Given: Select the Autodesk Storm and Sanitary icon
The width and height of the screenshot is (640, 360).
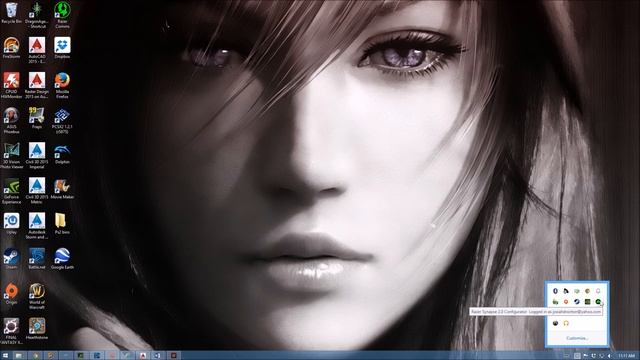Looking at the screenshot, I should (37, 226).
